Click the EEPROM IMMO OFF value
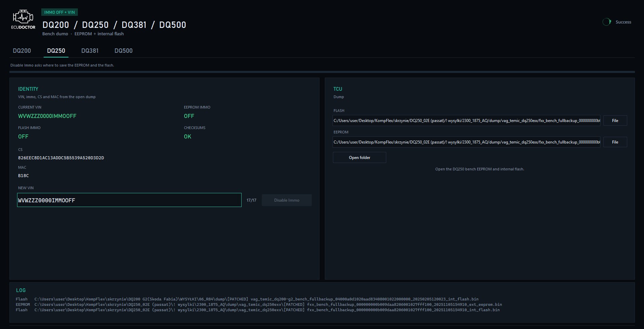Viewport: 644px width, 329px height. 189,116
